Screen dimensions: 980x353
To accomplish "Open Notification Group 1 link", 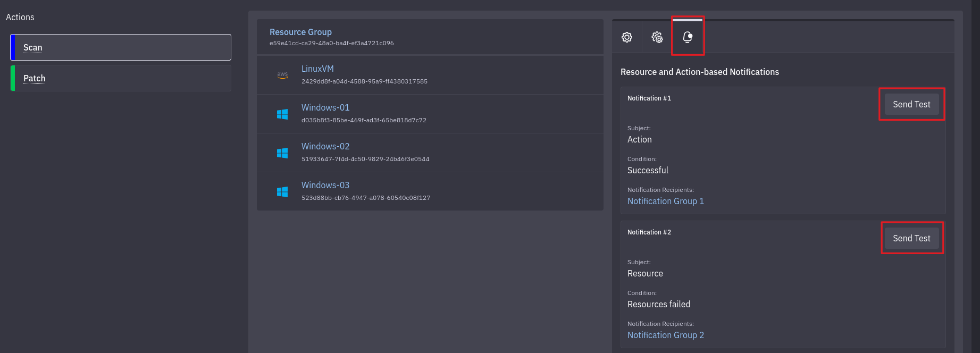I will pyautogui.click(x=666, y=201).
